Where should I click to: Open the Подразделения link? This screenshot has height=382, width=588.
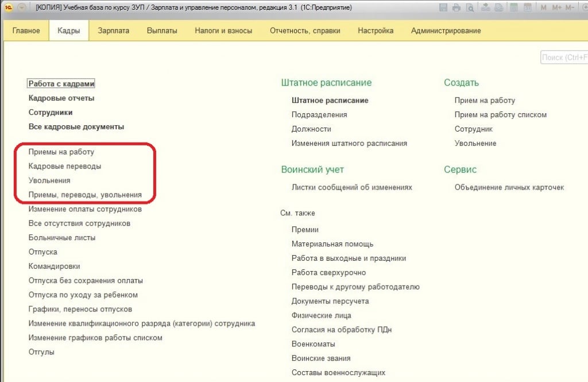click(x=319, y=115)
